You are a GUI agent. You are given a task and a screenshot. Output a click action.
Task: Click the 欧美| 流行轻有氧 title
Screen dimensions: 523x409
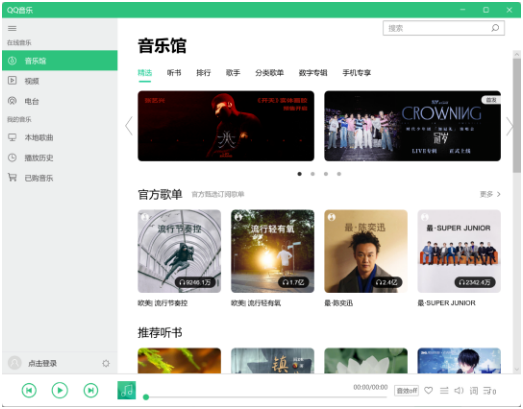(x=256, y=303)
